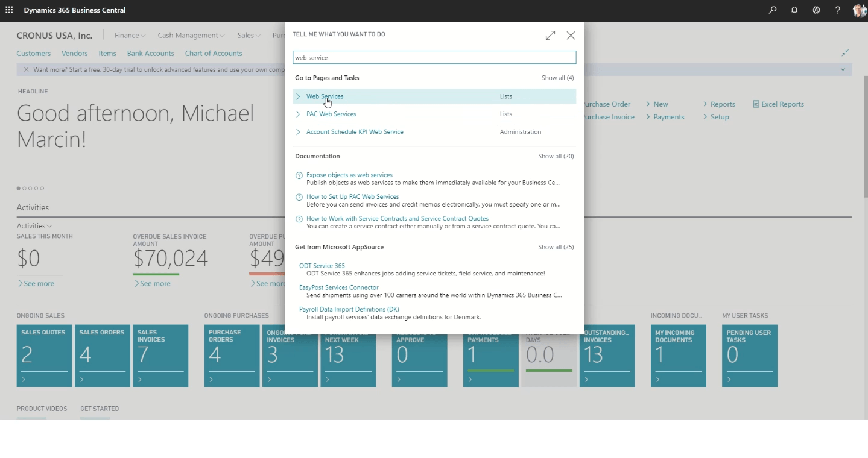Open Chart of Accounts from navigation bar
868x458 pixels.
(x=214, y=54)
